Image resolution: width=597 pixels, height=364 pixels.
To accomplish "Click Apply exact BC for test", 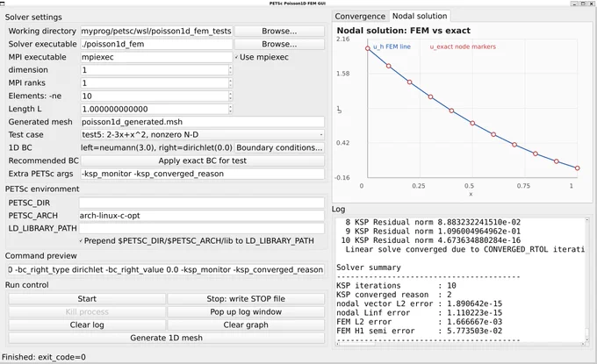I will point(202,161).
